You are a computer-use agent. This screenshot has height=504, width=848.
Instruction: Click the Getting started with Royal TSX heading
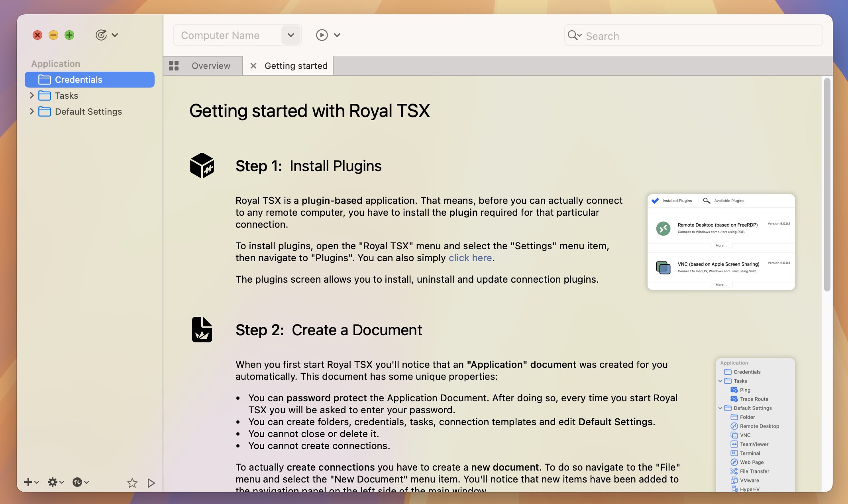310,111
